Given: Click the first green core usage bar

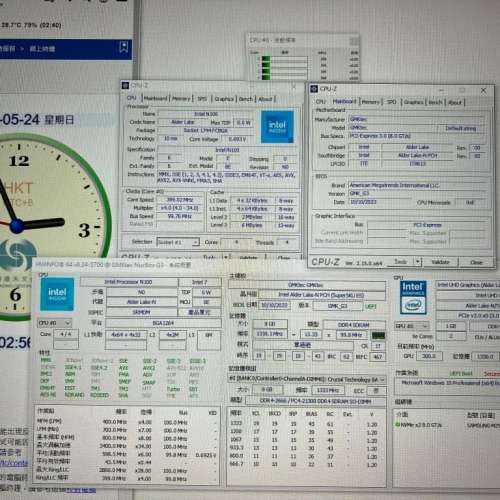Looking at the screenshot, I should (x=266, y=59).
